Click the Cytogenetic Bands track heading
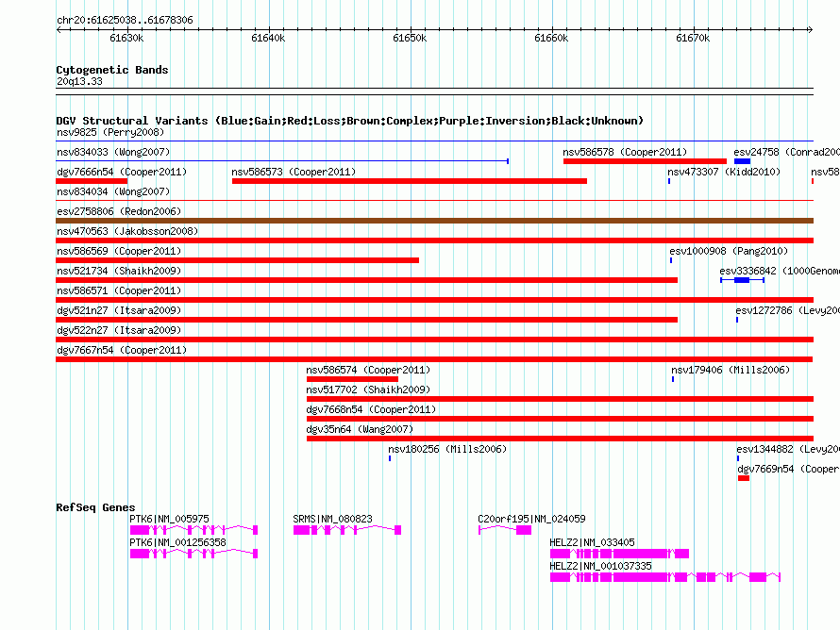The width and height of the screenshot is (840, 630). coord(112,70)
